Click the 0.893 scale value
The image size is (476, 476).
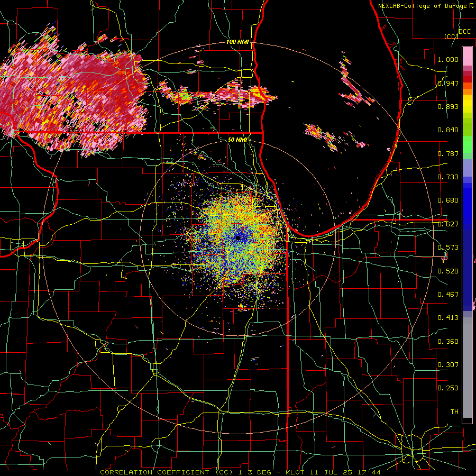(x=448, y=106)
